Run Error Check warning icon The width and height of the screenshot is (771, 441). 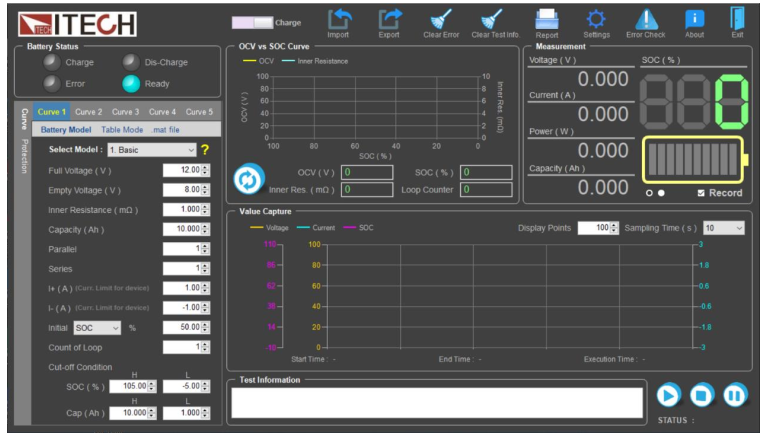(646, 19)
